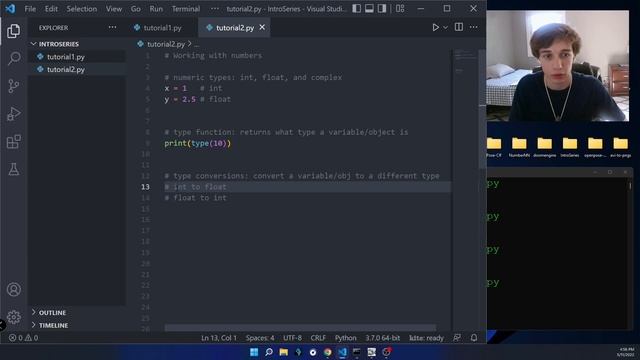Open Windows taskbar Search

coord(269,352)
